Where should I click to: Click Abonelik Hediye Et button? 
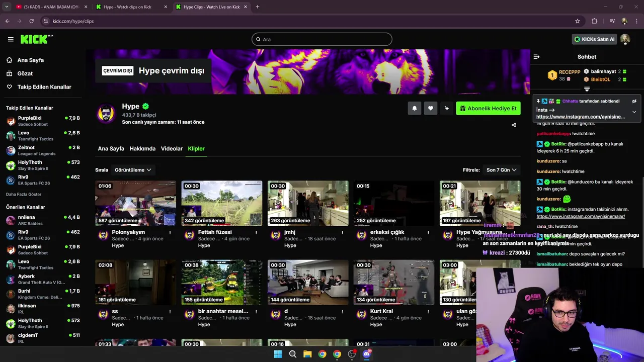(x=488, y=108)
